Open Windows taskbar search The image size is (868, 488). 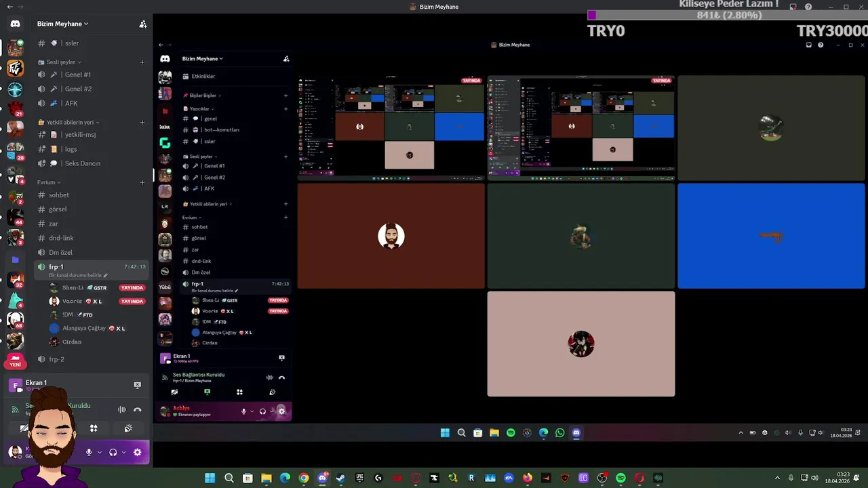229,479
